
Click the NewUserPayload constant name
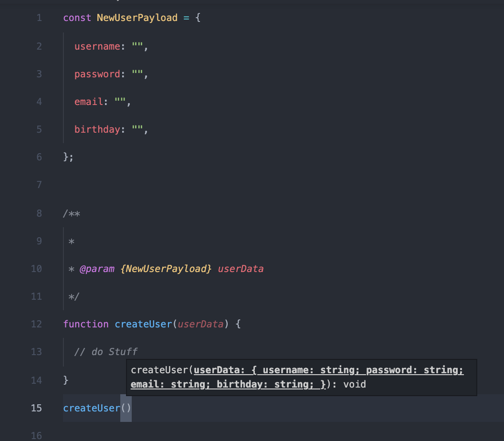coord(136,18)
